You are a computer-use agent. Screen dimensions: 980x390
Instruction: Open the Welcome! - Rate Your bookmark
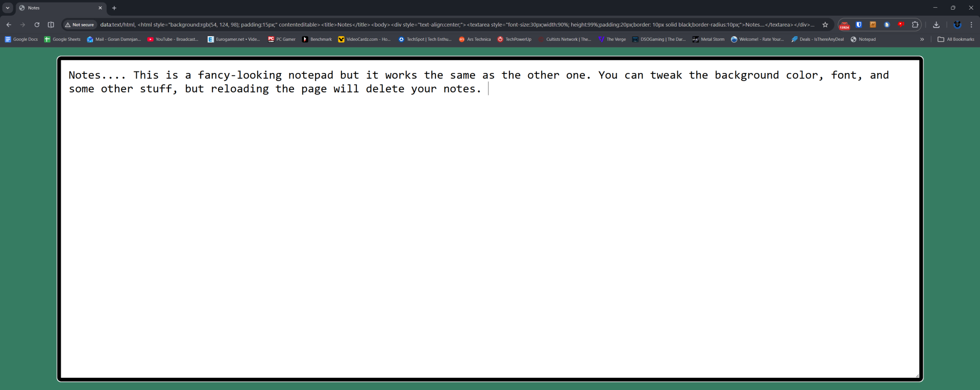(757, 39)
